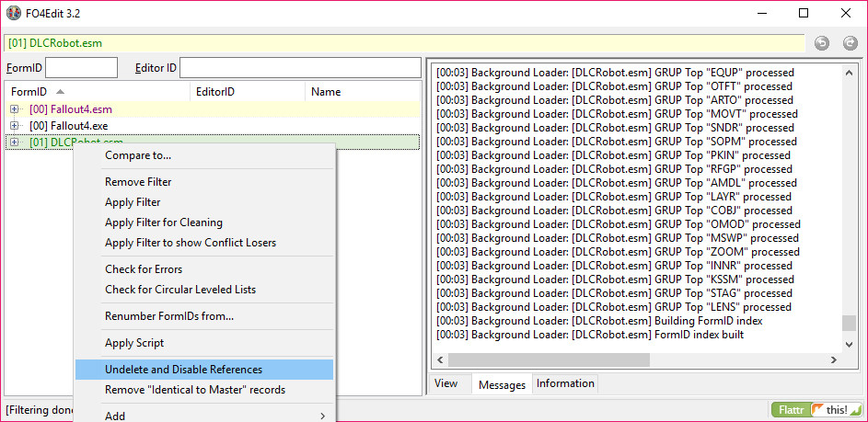
Task: Click the back navigation arrow icon
Action: tap(821, 44)
